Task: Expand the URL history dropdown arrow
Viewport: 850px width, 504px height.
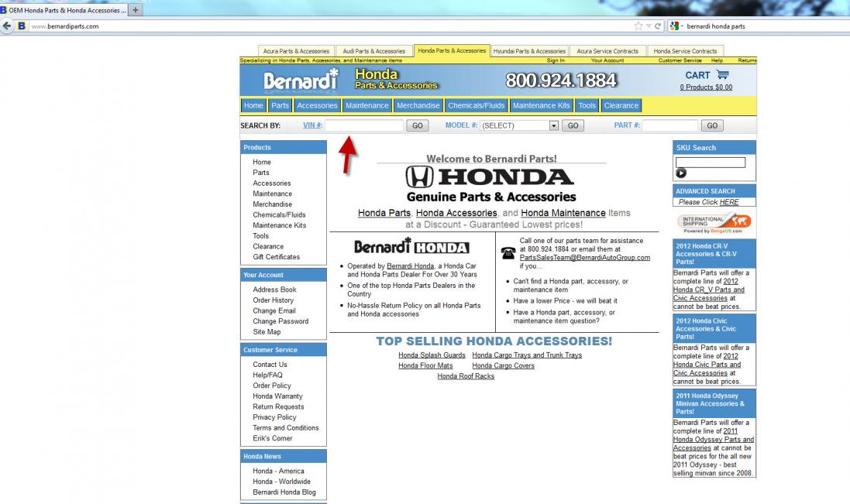Action: [x=649, y=26]
